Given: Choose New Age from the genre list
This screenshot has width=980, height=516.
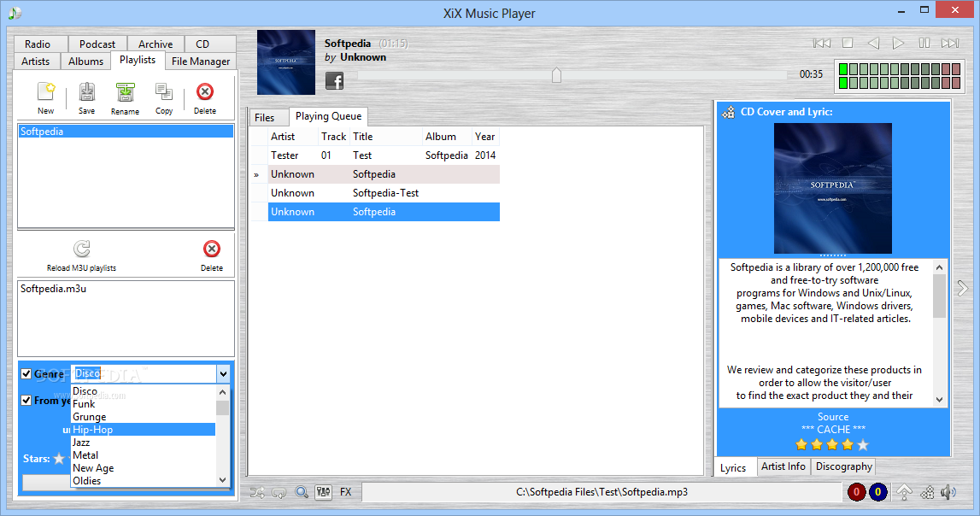Looking at the screenshot, I should pos(144,468).
